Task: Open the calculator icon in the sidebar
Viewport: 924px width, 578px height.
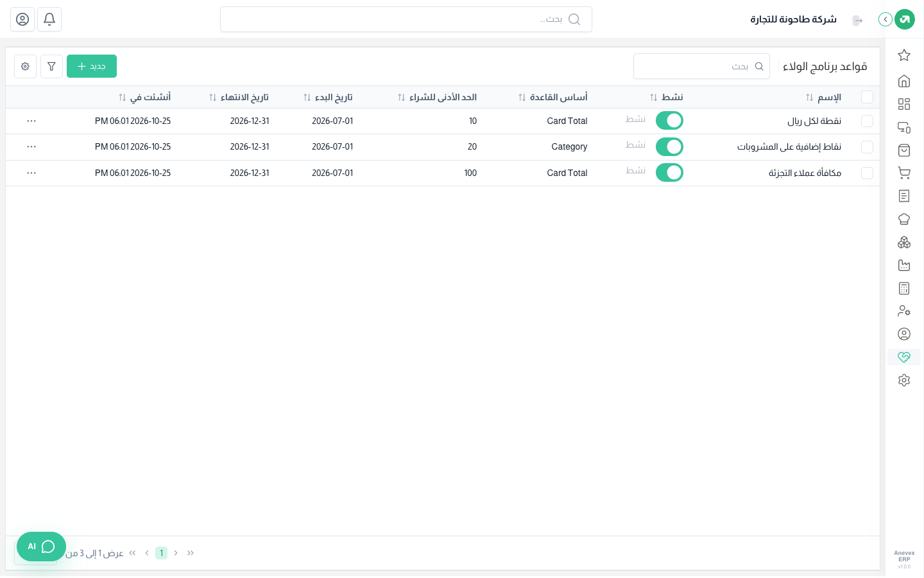Action: 904,288
